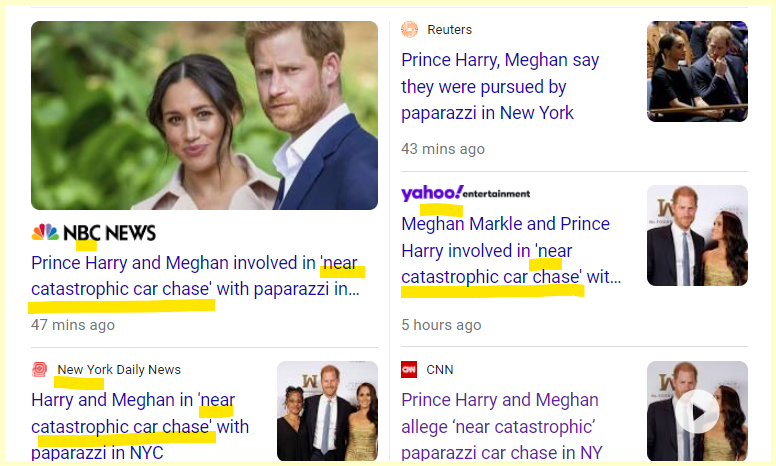Open the large Harry and Meghan photo
The height and width of the screenshot is (466, 776).
tap(204, 115)
